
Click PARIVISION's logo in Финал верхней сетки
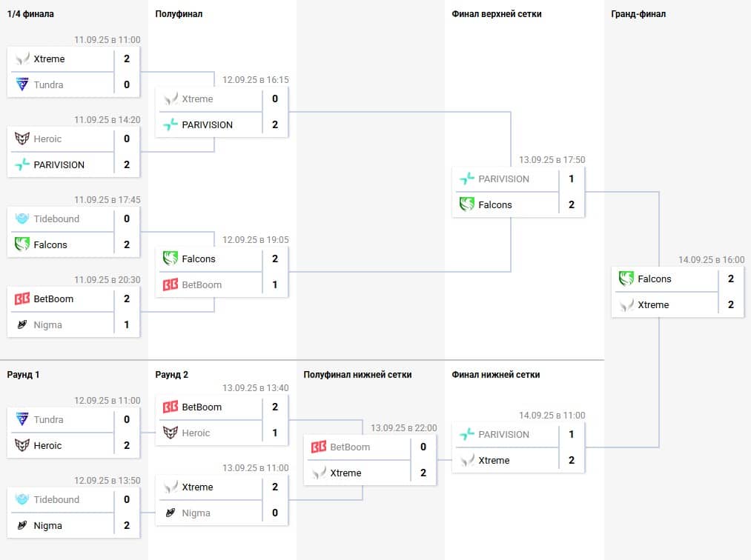point(467,179)
